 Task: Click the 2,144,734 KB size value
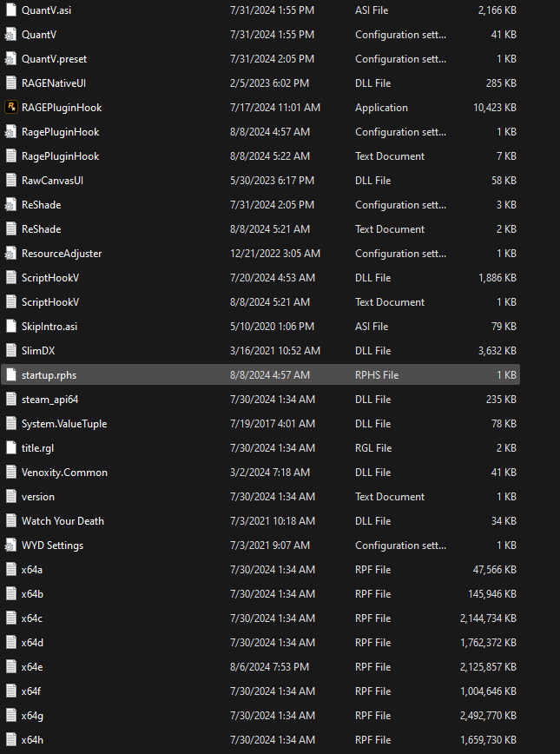pyautogui.click(x=489, y=618)
